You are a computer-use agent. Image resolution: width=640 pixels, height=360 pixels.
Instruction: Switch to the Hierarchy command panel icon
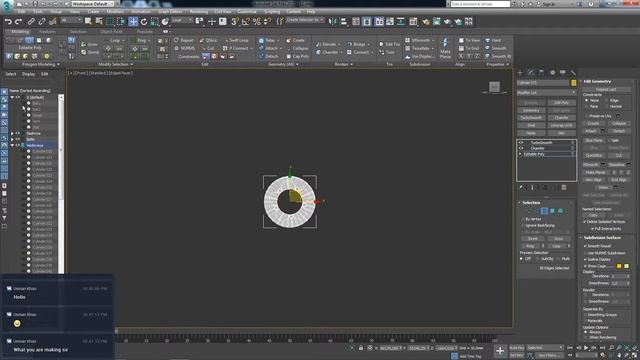(x=541, y=73)
